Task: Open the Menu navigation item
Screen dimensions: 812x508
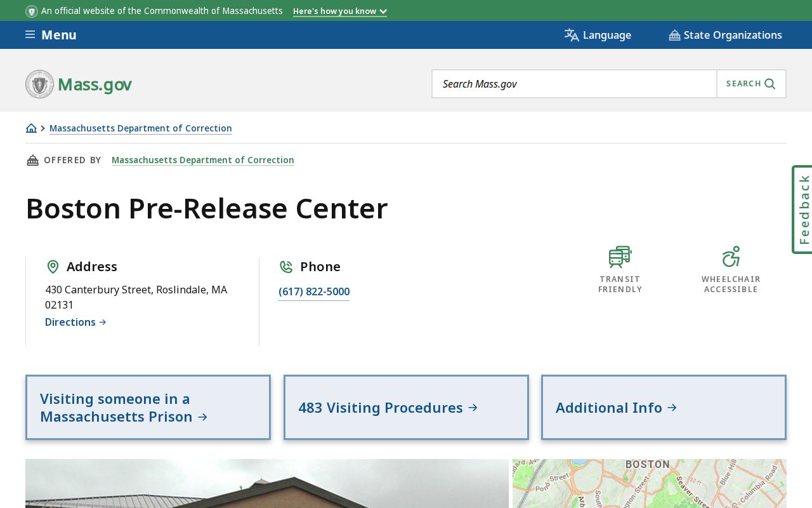Action: coord(59,35)
